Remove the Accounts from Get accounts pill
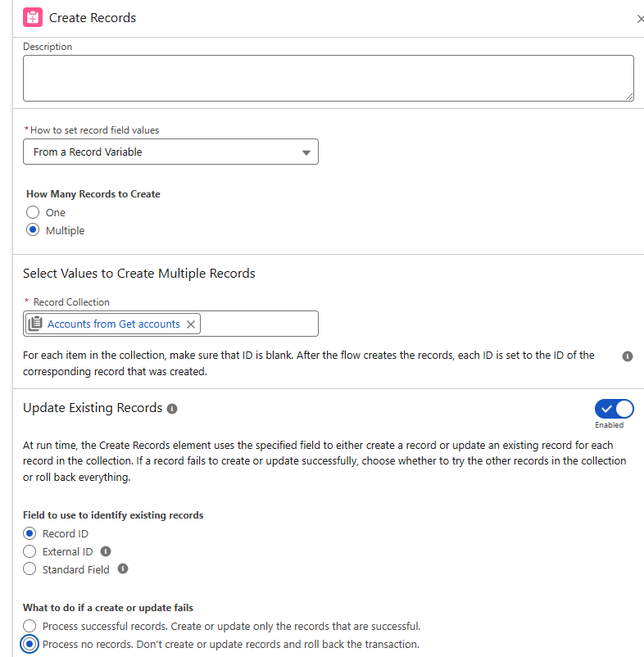Screen dimensions: 644x657 tap(191, 324)
